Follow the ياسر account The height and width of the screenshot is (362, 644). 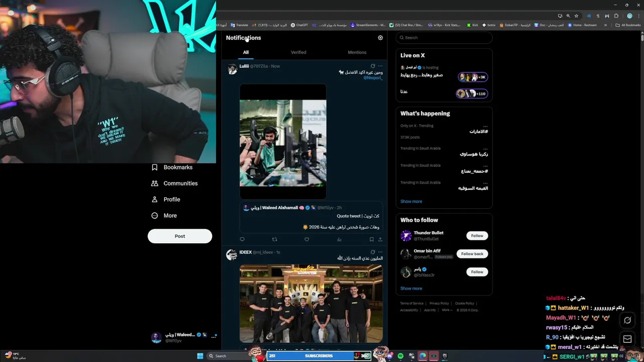click(477, 272)
